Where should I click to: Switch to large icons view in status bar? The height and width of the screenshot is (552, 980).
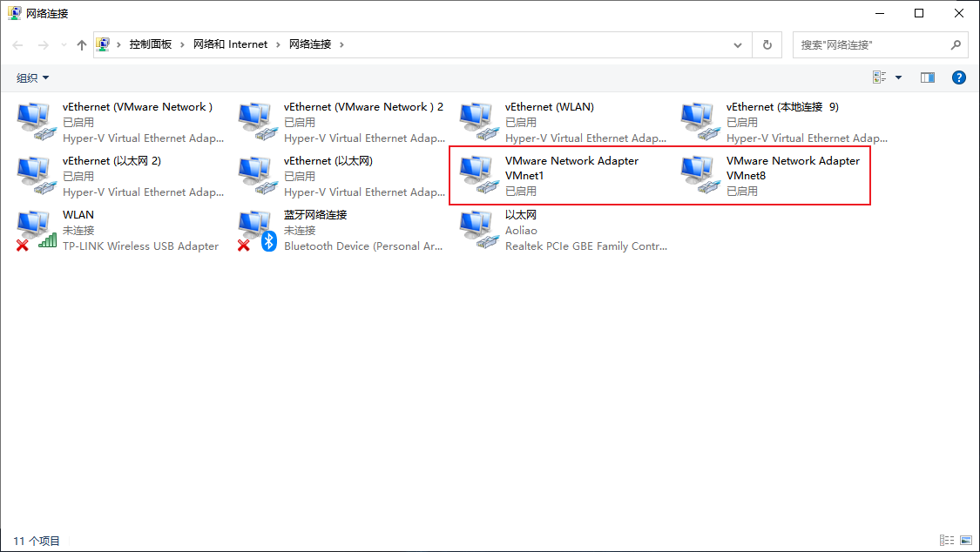tap(966, 541)
